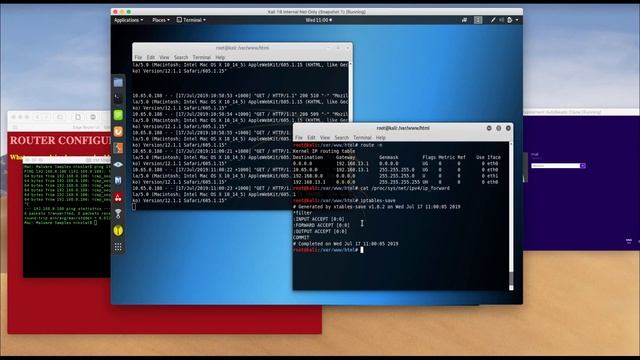Open View menu in back terminal window
Screen dimensions: 640x360
tap(164, 58)
